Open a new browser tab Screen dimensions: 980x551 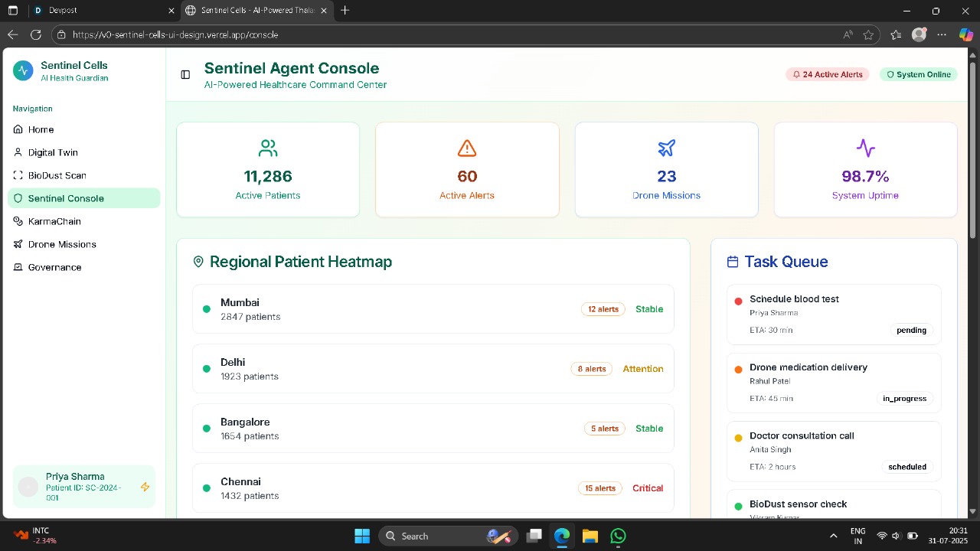[x=345, y=11]
